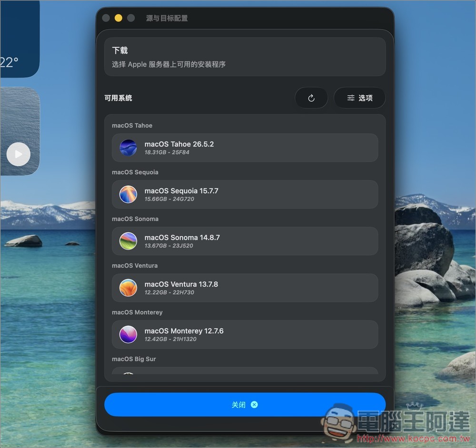Play the video in the desktop widget
476x448 pixels.
[x=19, y=154]
